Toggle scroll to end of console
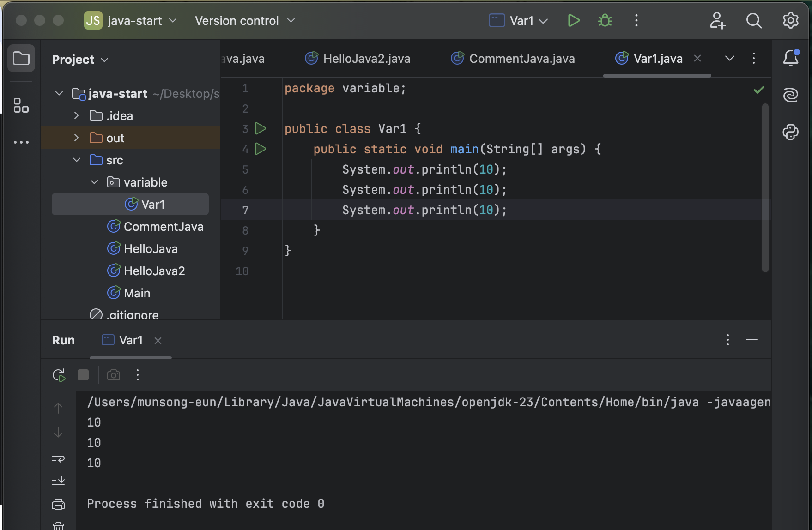Screen dimensions: 812x530 click(x=58, y=480)
